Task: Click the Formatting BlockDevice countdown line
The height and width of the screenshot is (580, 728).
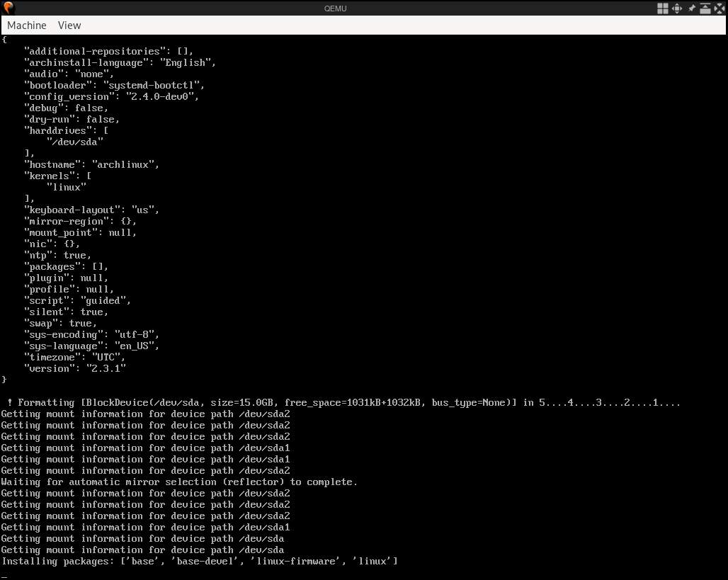Action: pyautogui.click(x=340, y=402)
